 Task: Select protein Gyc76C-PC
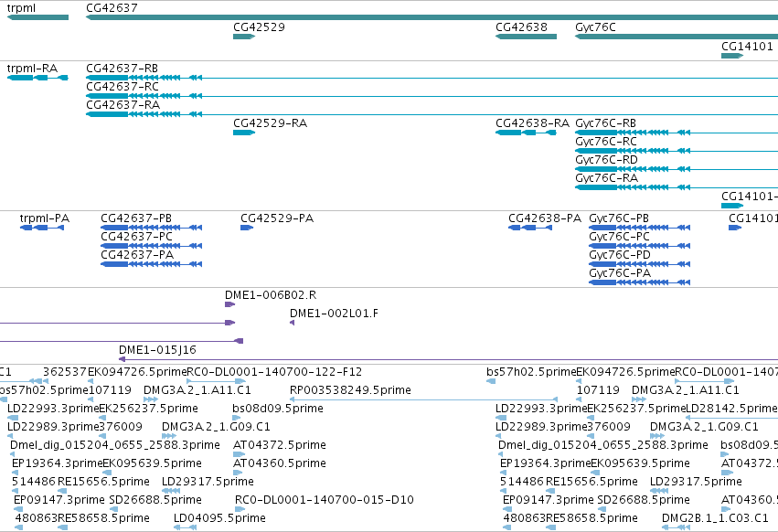point(619,237)
